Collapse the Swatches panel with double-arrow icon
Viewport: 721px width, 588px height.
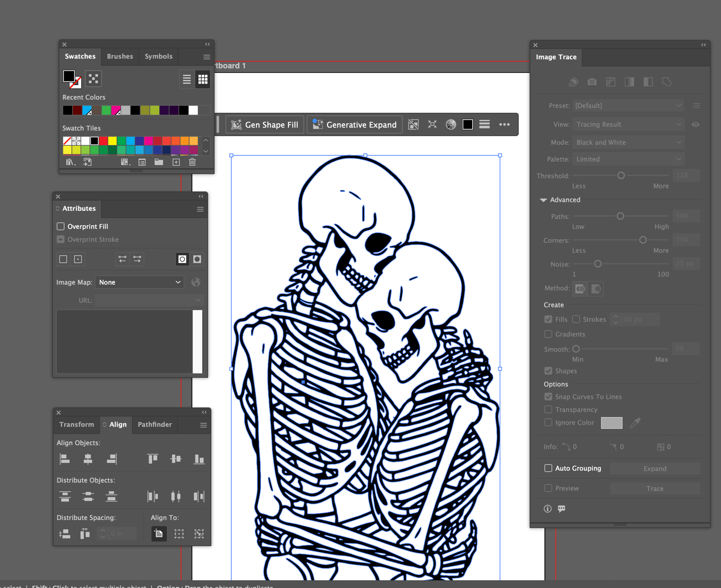207,44
